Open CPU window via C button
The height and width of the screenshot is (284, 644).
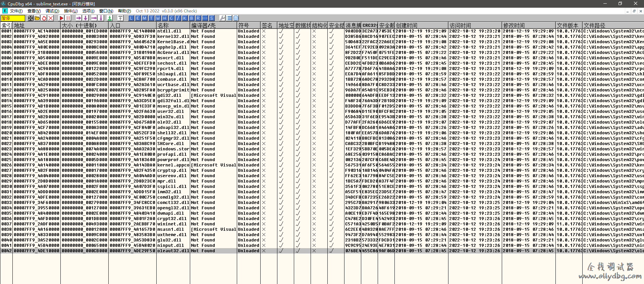[x=171, y=18]
